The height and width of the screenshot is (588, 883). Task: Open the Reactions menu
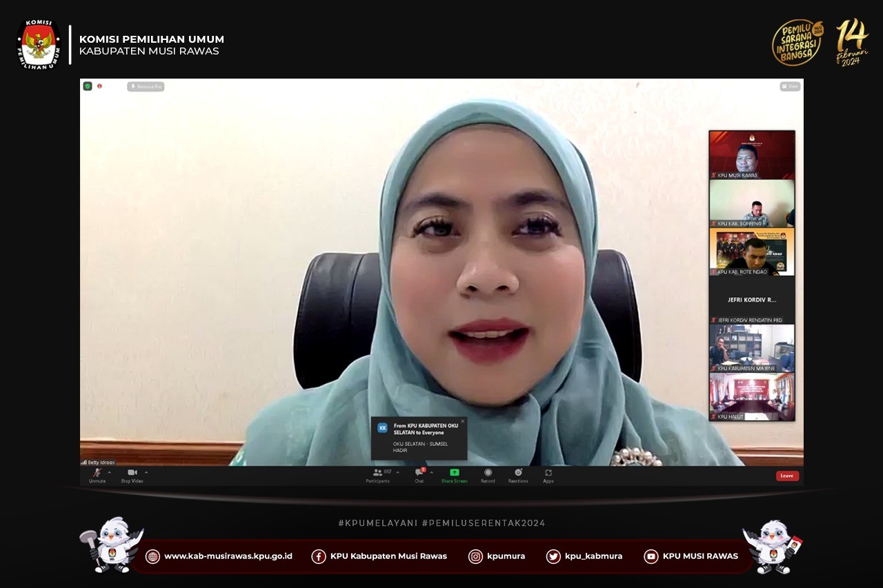(x=518, y=475)
